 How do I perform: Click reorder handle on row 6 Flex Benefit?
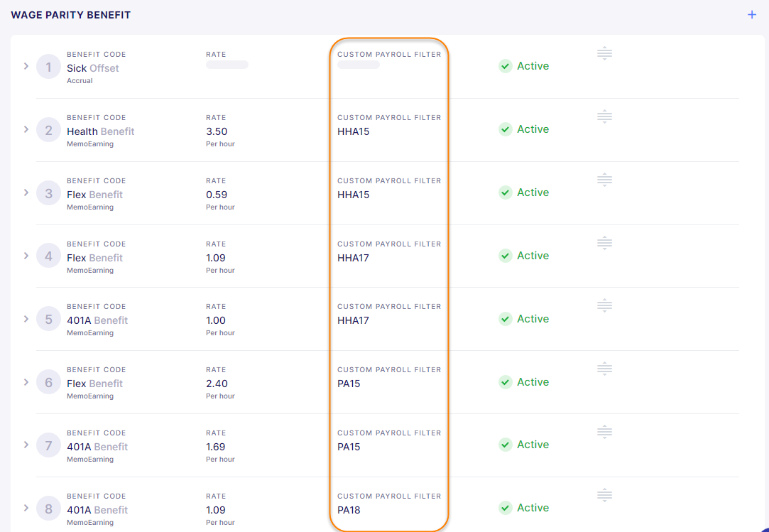(605, 369)
